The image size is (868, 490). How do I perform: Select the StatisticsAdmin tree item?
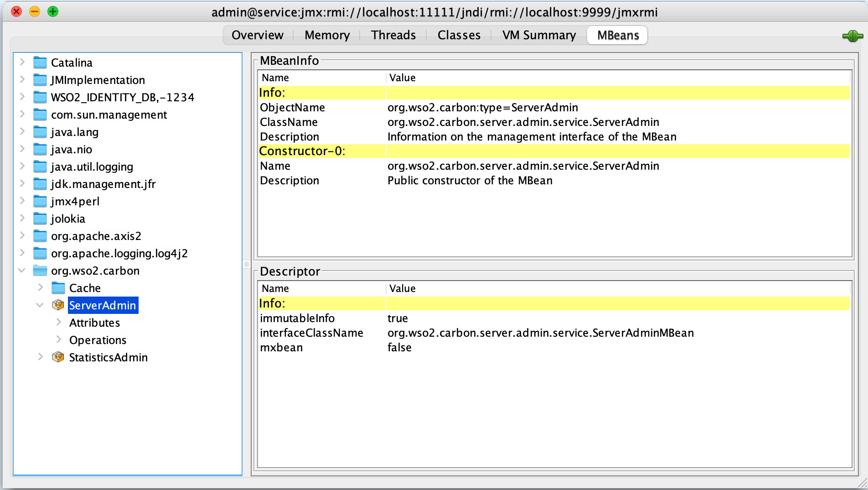point(108,357)
